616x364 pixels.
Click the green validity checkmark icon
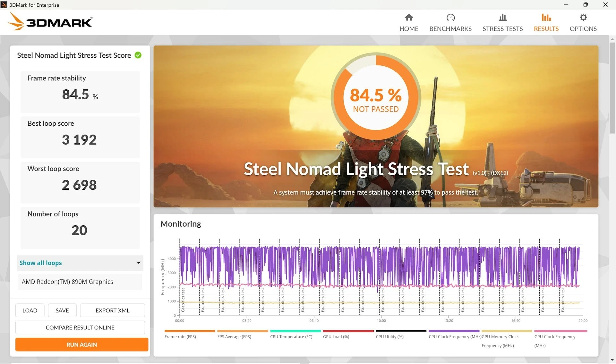[x=138, y=55]
